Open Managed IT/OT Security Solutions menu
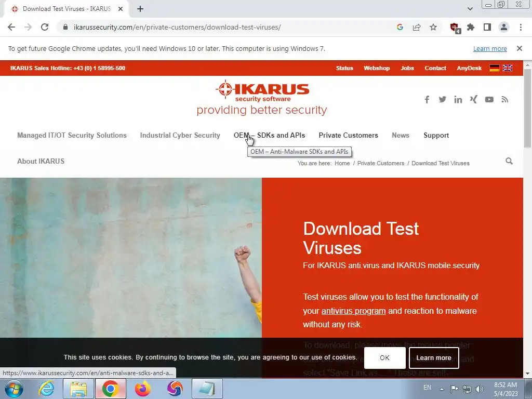 pyautogui.click(x=72, y=135)
